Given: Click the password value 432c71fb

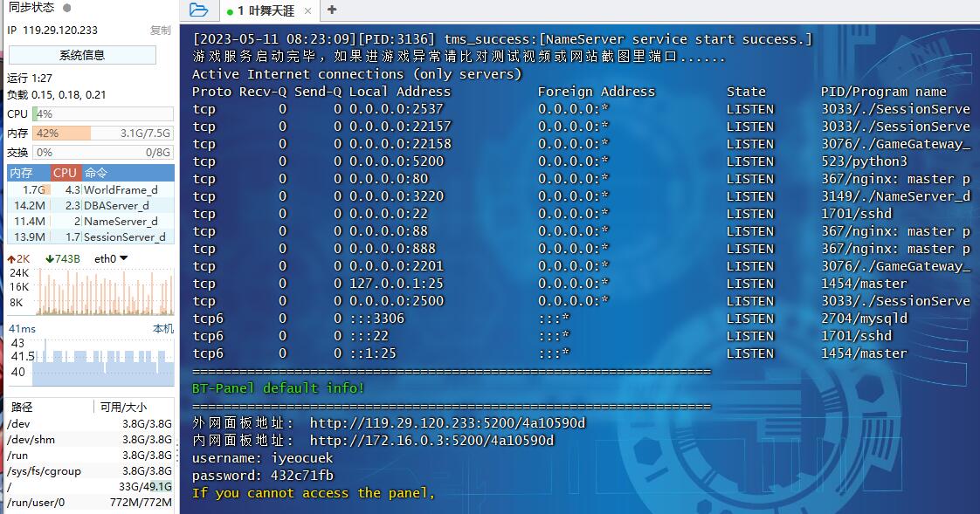Looking at the screenshot, I should click(x=302, y=476).
